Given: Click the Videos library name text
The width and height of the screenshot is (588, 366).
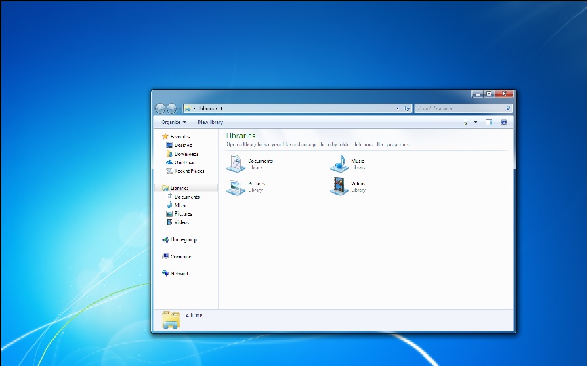Looking at the screenshot, I should tap(358, 184).
